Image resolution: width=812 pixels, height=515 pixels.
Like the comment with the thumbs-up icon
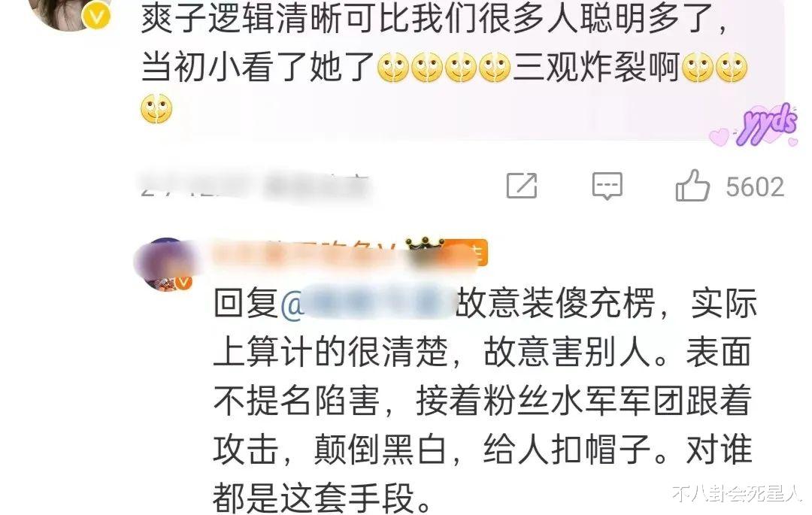pyautogui.click(x=692, y=185)
